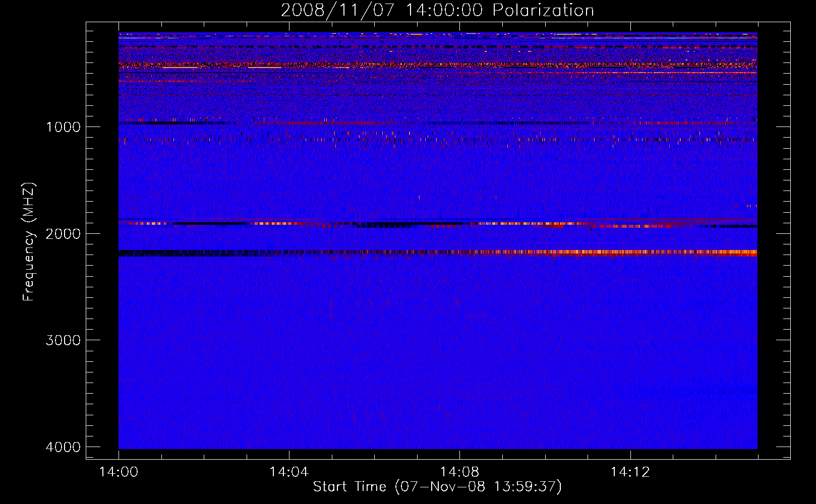Click the 14:12 time tick label
The height and width of the screenshot is (504, 816).
630,472
